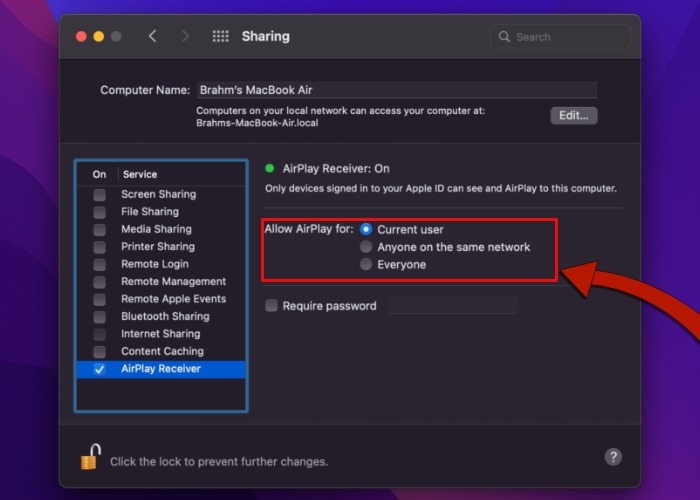Open help with the question mark button
Viewport: 700px width, 500px height.
[x=613, y=457]
